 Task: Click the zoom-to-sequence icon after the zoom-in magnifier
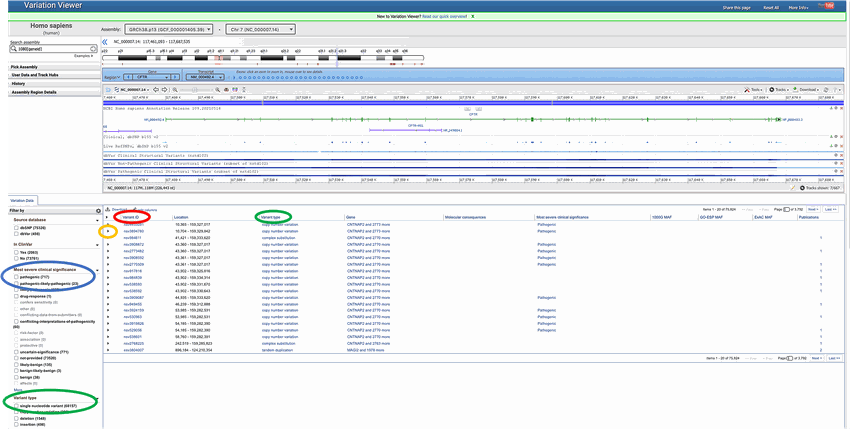(226, 89)
